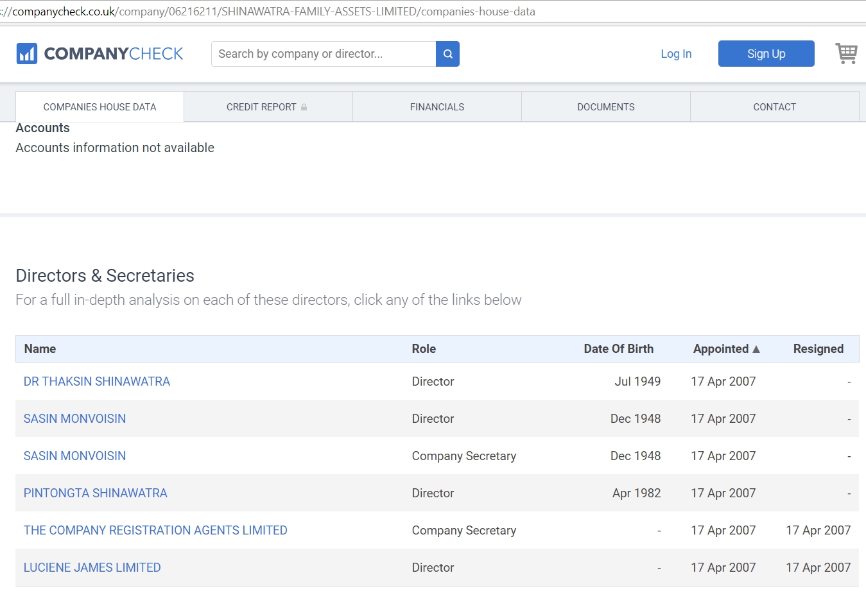Image resolution: width=866 pixels, height=616 pixels.
Task: Open the Documents tab
Action: pos(605,107)
